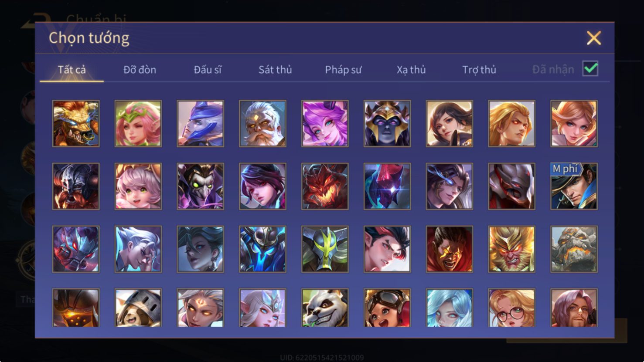The height and width of the screenshot is (362, 644).
Task: Pick the stone golem hero
Action: [574, 249]
